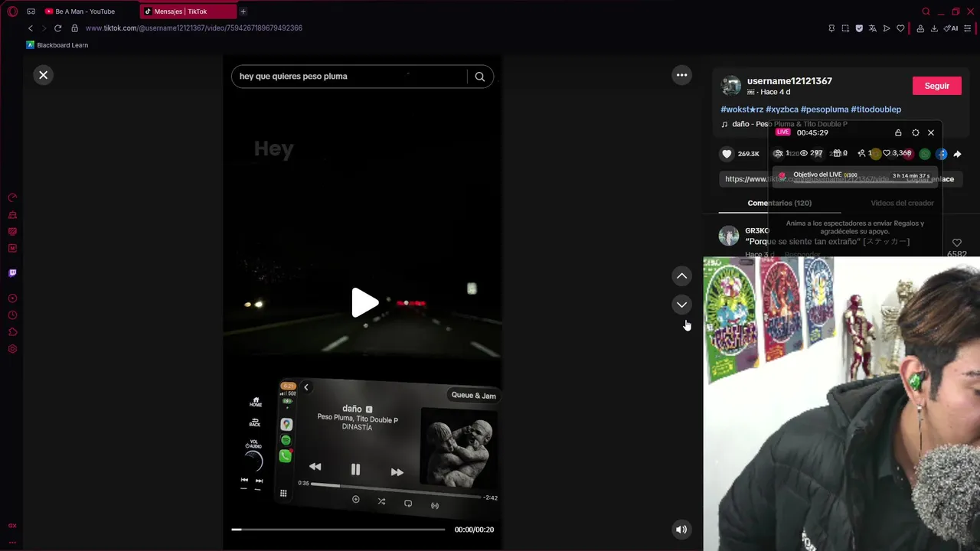Reload the current page
Screen dimensions: 980x551
[x=57, y=28]
